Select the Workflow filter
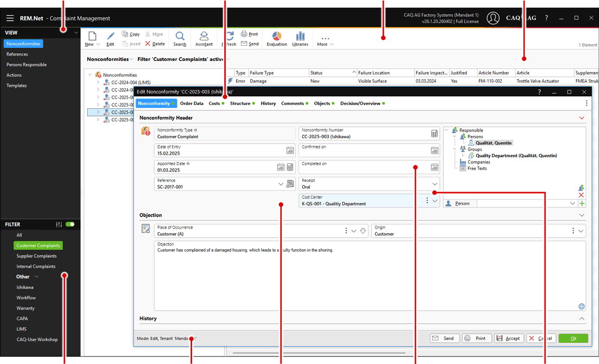 pyautogui.click(x=26, y=298)
